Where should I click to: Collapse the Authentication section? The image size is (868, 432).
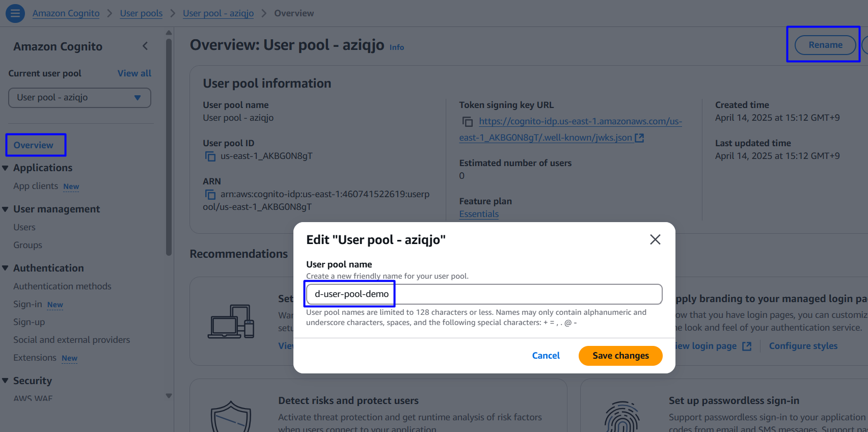[6, 268]
